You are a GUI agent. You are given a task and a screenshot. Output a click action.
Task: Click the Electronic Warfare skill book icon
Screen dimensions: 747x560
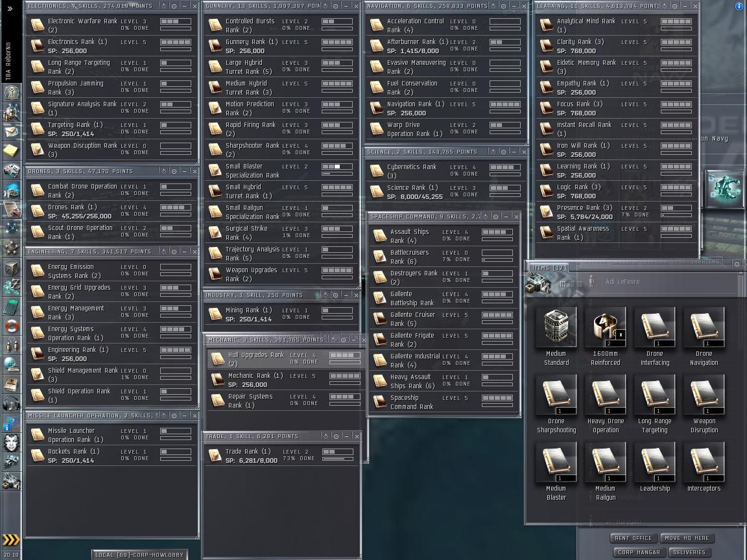pyautogui.click(x=37, y=25)
